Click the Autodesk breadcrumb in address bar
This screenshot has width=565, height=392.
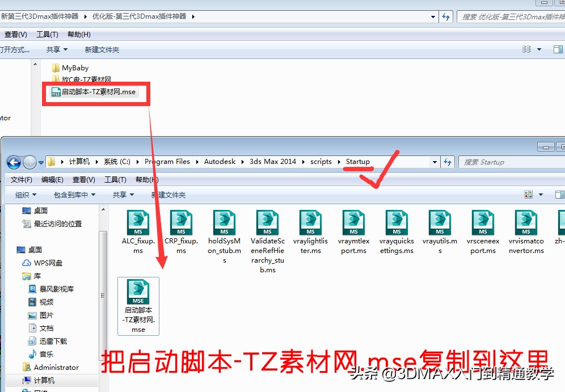[220, 162]
